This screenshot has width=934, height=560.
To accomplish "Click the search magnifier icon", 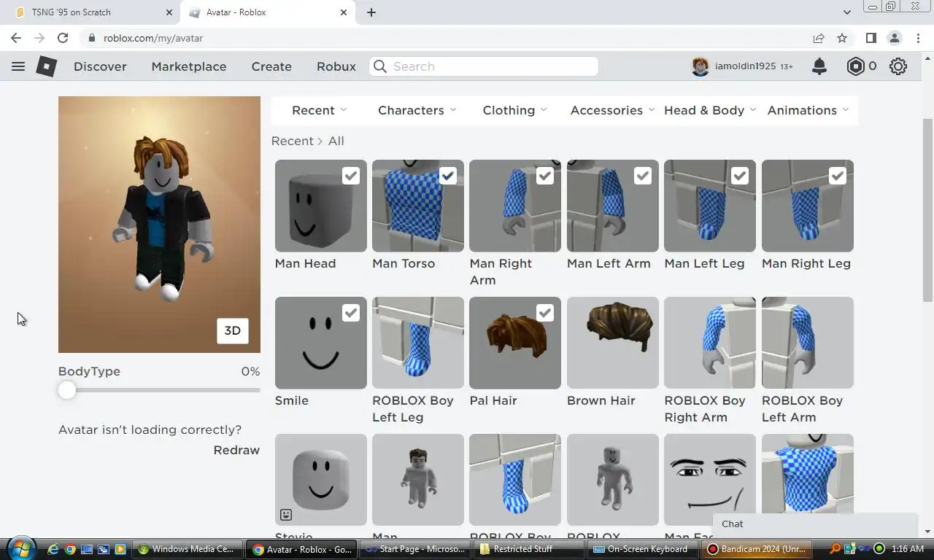I will point(380,66).
